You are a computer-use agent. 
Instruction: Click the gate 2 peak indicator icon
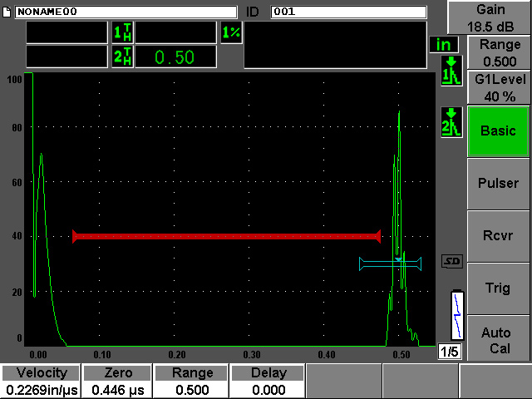(450, 123)
